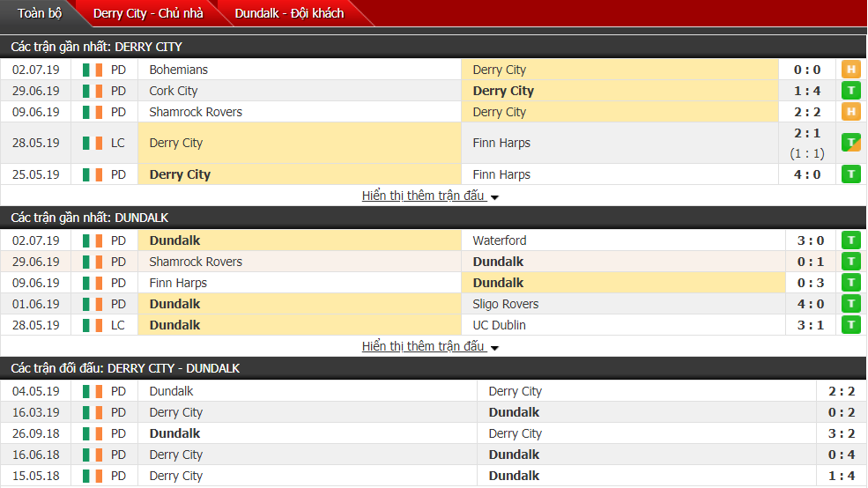868x488 pixels.
Task: Click Ireland flag in 16.03.19 head-to-head row
Action: [93, 413]
